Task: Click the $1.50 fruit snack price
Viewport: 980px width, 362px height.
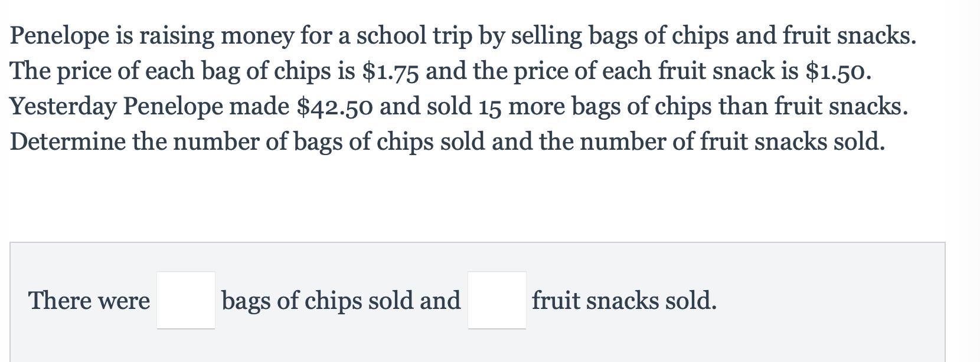Action: (838, 71)
